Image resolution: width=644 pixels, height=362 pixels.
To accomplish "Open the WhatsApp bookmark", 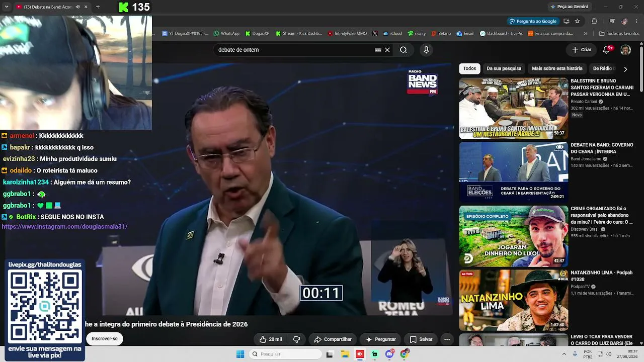I will 226,34.
